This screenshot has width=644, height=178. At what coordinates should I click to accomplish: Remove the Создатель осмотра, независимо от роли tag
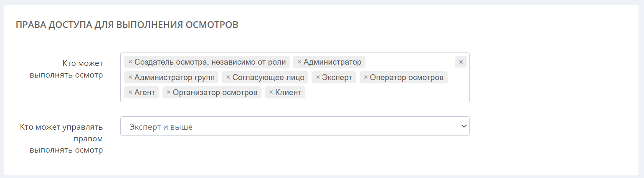(130, 62)
